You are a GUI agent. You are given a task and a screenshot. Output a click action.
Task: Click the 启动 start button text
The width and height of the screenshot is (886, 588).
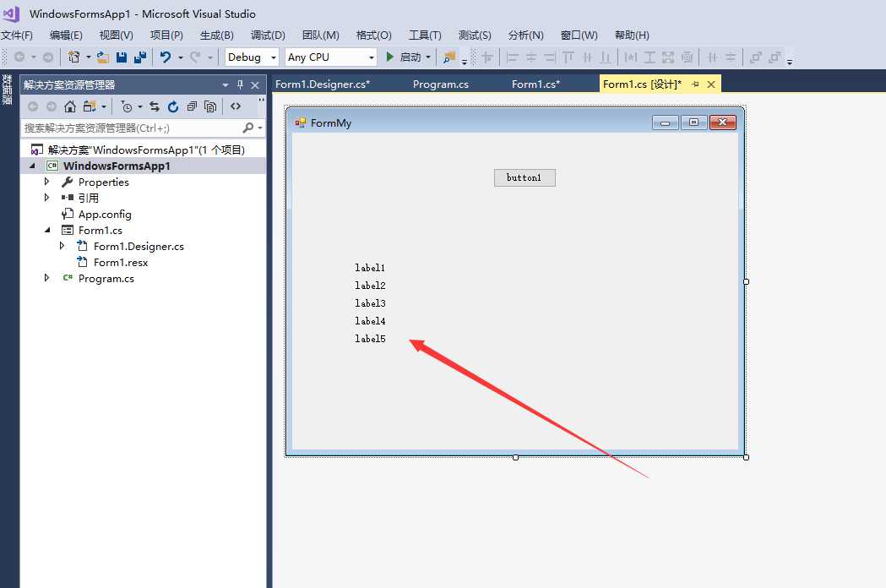pyautogui.click(x=410, y=57)
